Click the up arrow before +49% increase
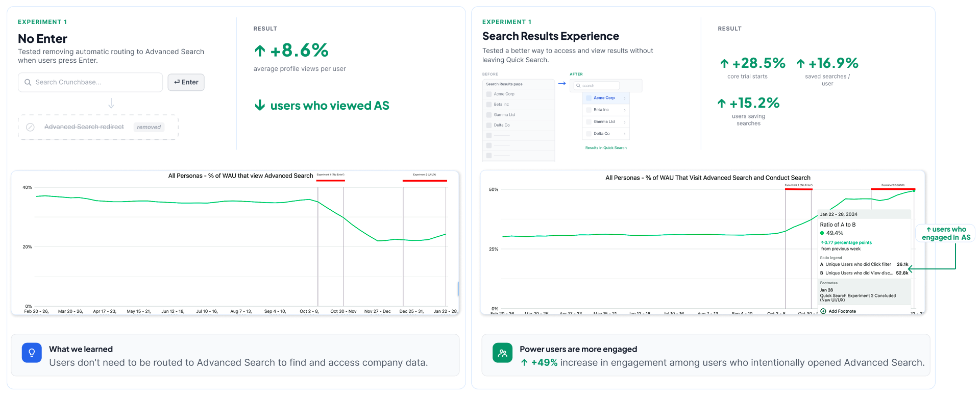This screenshot has height=396, width=980. click(x=524, y=363)
